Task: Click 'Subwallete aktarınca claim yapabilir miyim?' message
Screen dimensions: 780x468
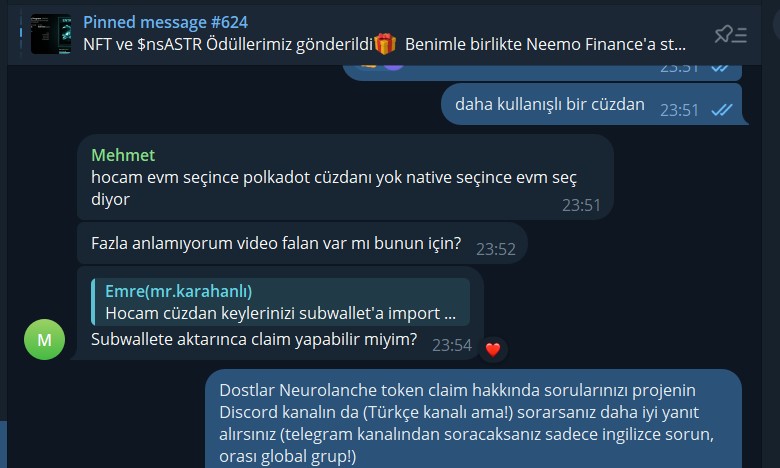Action: click(x=254, y=339)
